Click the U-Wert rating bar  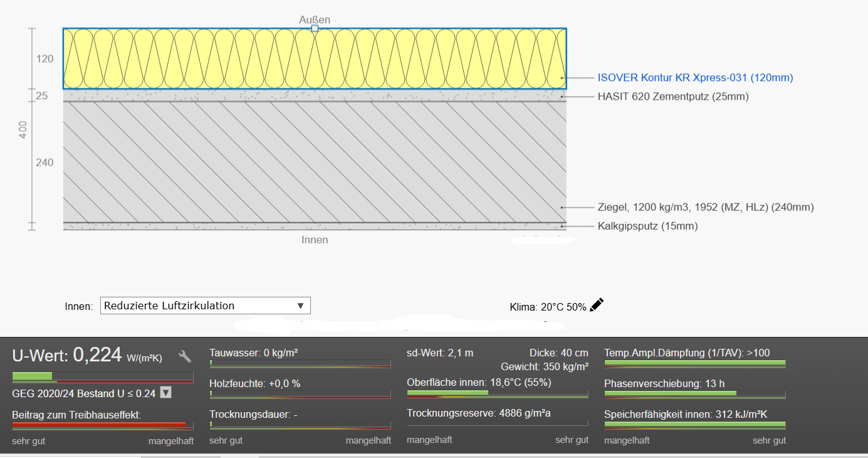pos(103,376)
